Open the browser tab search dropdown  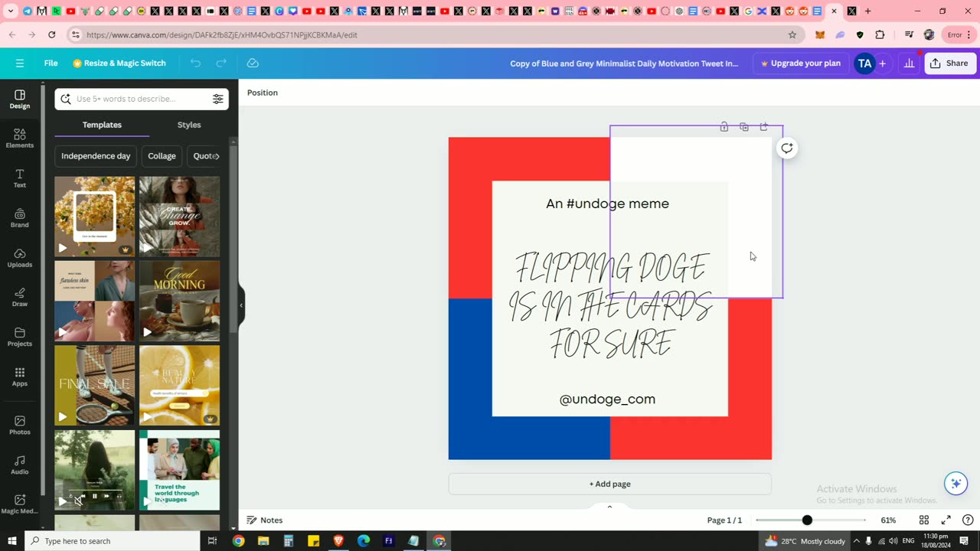coord(11,11)
